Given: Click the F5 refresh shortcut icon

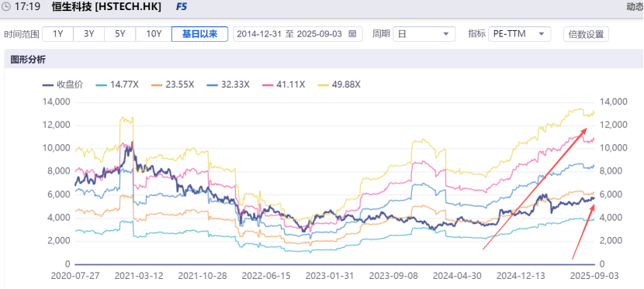Looking at the screenshot, I should click(x=181, y=7).
